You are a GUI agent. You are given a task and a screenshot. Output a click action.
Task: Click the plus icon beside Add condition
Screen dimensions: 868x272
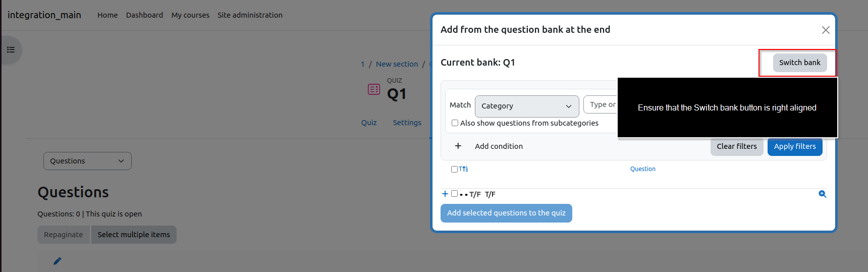pos(458,146)
